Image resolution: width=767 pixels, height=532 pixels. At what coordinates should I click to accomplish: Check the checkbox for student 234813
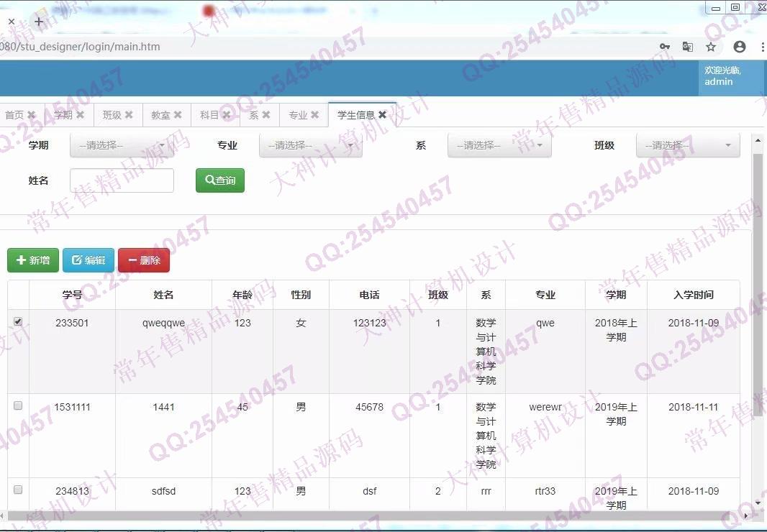[18, 490]
